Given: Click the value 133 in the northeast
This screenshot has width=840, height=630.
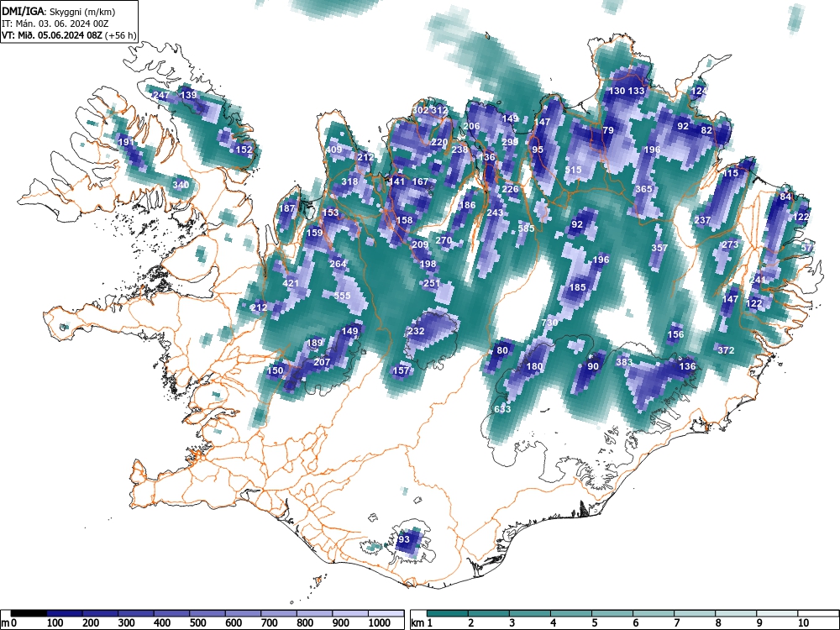Looking at the screenshot, I should (x=636, y=91).
